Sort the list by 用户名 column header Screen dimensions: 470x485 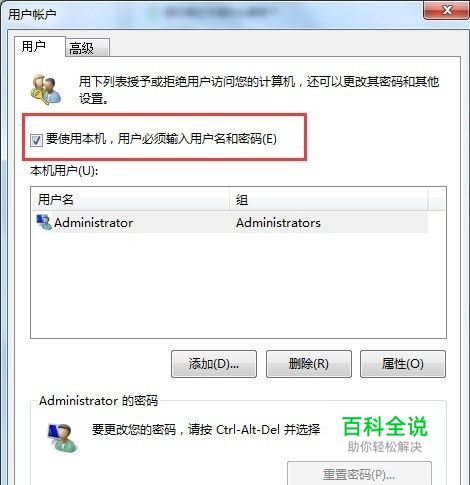pyautogui.click(x=130, y=199)
